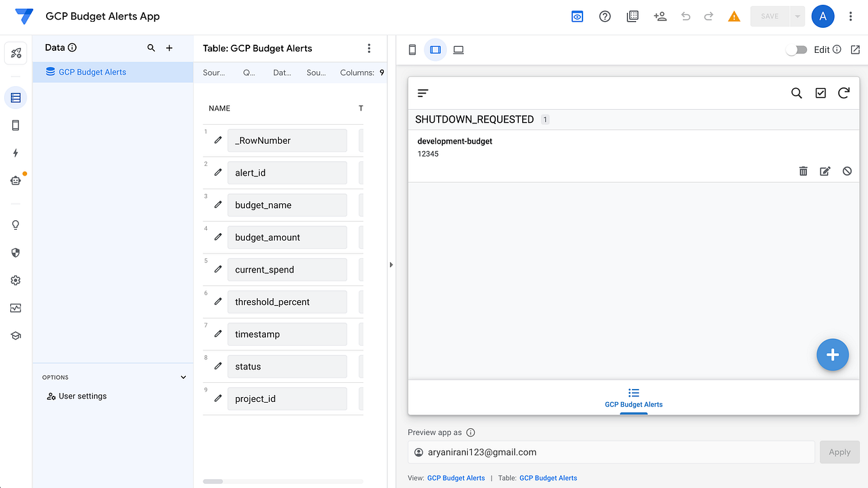Viewport: 868px width, 488px height.
Task: Click the Apply button
Action: (840, 452)
